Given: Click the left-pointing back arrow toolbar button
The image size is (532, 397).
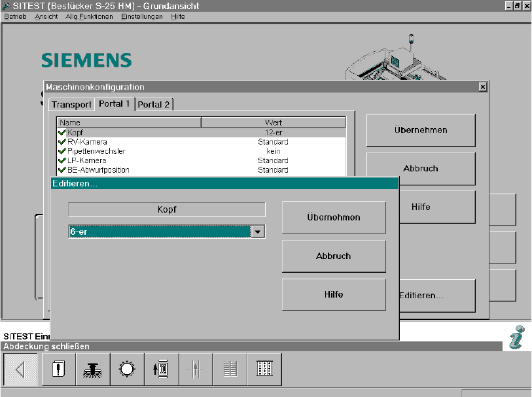Looking at the screenshot, I should coord(20,370).
